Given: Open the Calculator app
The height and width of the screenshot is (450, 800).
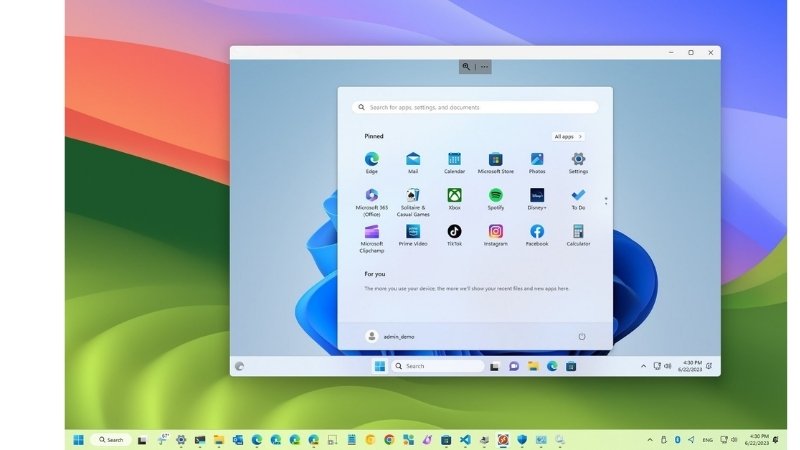Looking at the screenshot, I should 578,235.
